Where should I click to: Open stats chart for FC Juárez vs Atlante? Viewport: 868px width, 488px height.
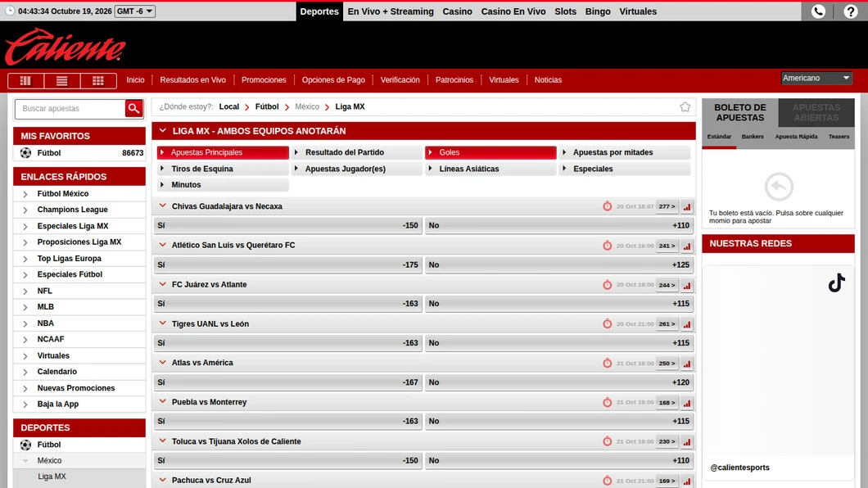coord(686,285)
